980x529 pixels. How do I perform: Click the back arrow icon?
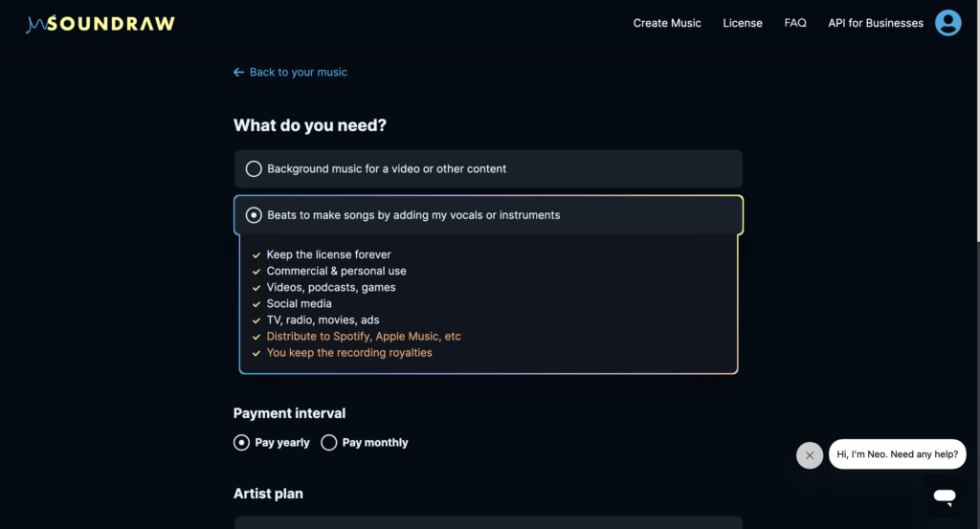click(238, 73)
